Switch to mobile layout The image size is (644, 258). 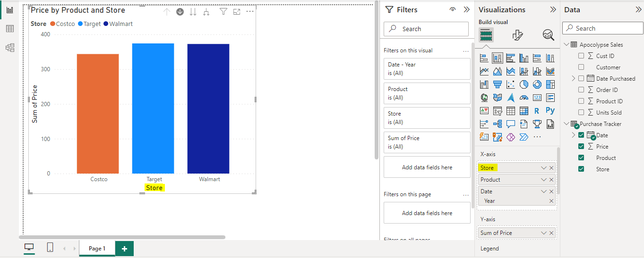50,248
